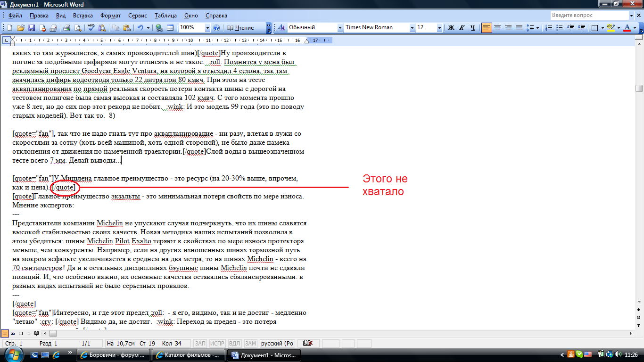Click the numbered list icon

click(x=548, y=28)
